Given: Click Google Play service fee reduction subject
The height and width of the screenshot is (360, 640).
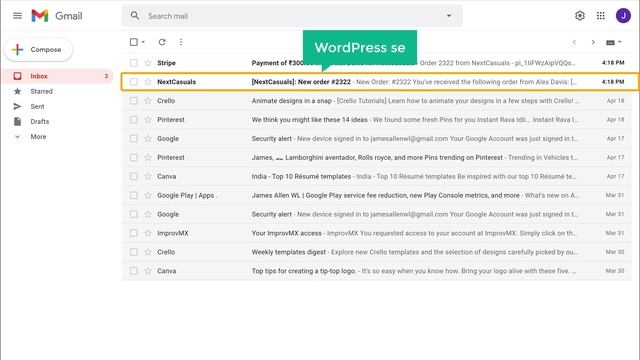Looking at the screenshot, I should tap(386, 195).
